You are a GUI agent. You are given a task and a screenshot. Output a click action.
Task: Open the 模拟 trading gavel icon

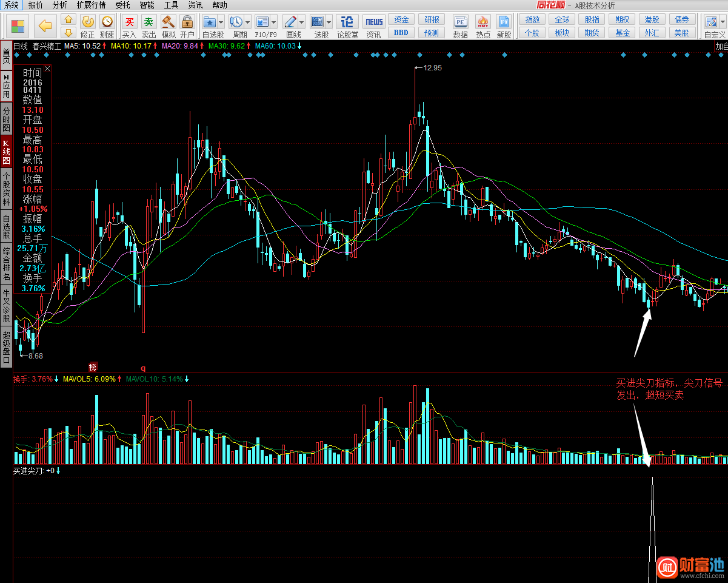pyautogui.click(x=168, y=22)
